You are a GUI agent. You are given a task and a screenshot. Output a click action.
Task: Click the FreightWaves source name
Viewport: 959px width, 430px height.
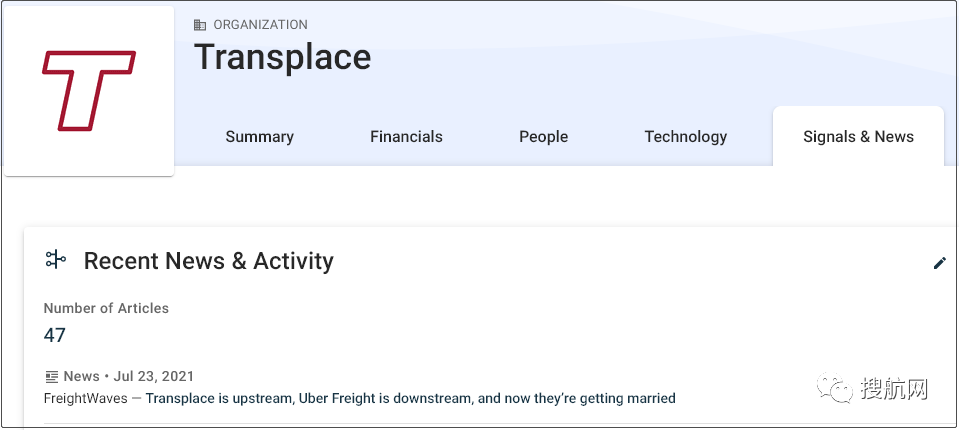coord(85,398)
